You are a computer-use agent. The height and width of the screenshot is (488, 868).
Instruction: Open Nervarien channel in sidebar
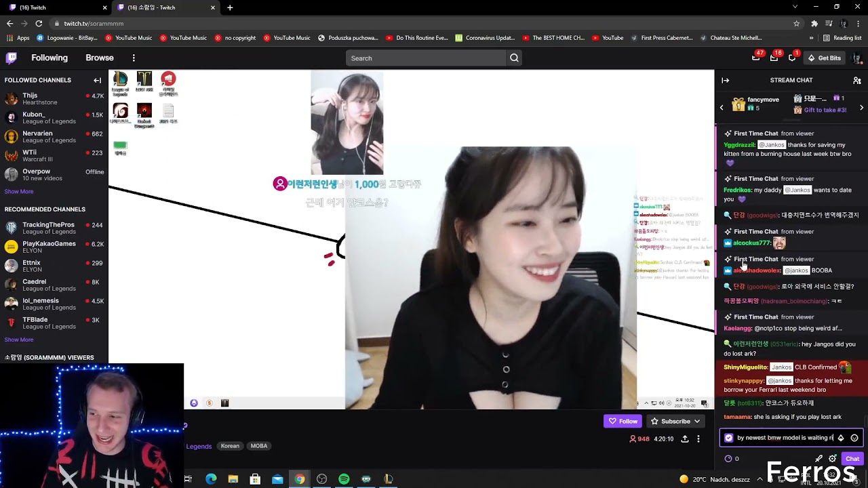(x=54, y=137)
